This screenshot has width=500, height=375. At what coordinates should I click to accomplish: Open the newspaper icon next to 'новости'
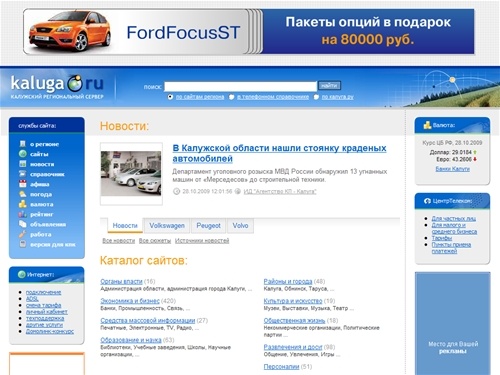click(x=23, y=164)
